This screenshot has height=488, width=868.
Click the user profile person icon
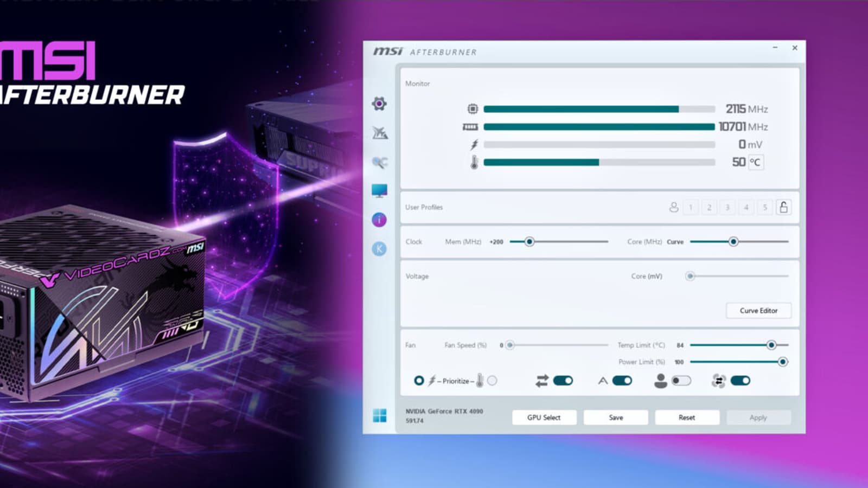(674, 207)
